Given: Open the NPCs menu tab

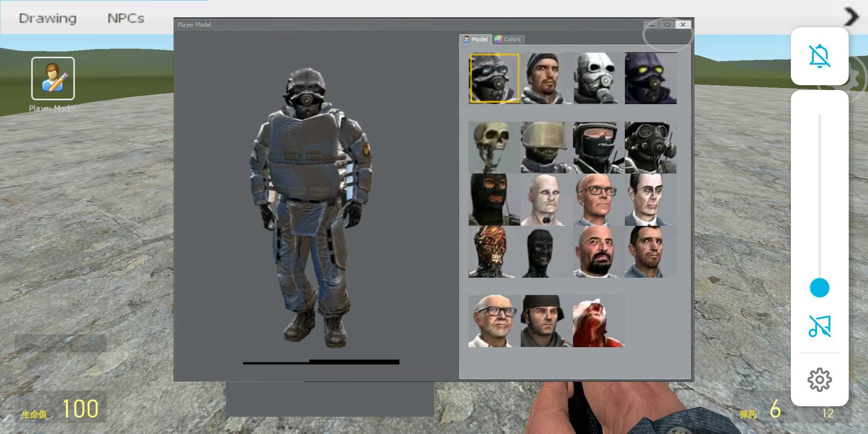Looking at the screenshot, I should tap(126, 18).
